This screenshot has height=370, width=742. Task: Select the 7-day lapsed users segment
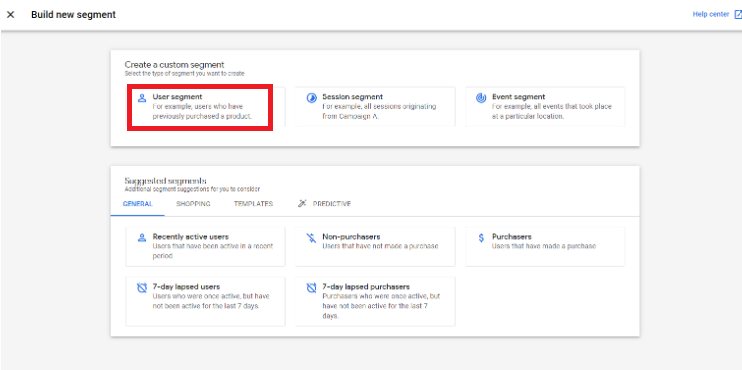coord(205,301)
